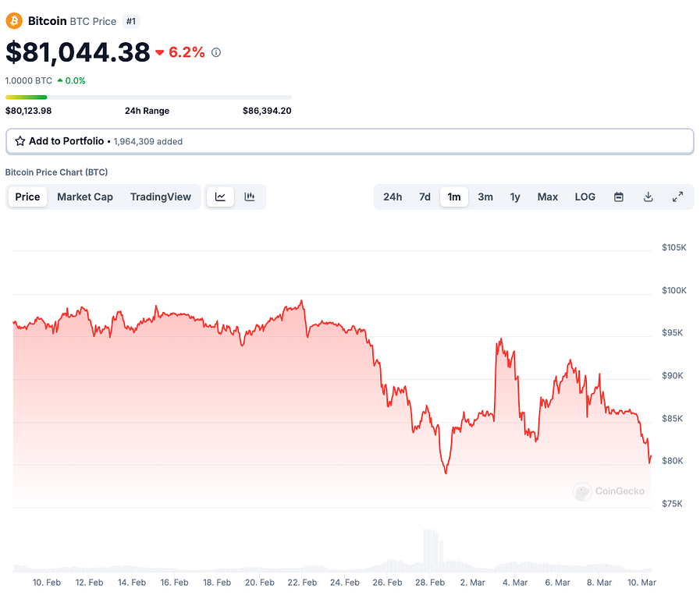Toggle LOG scale on the chart
700x599 pixels.
(585, 197)
